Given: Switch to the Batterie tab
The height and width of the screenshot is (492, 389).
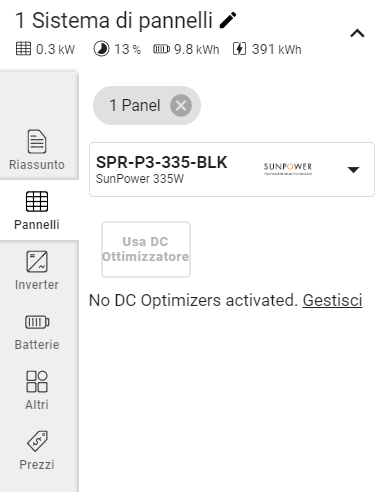Looking at the screenshot, I should tap(37, 330).
